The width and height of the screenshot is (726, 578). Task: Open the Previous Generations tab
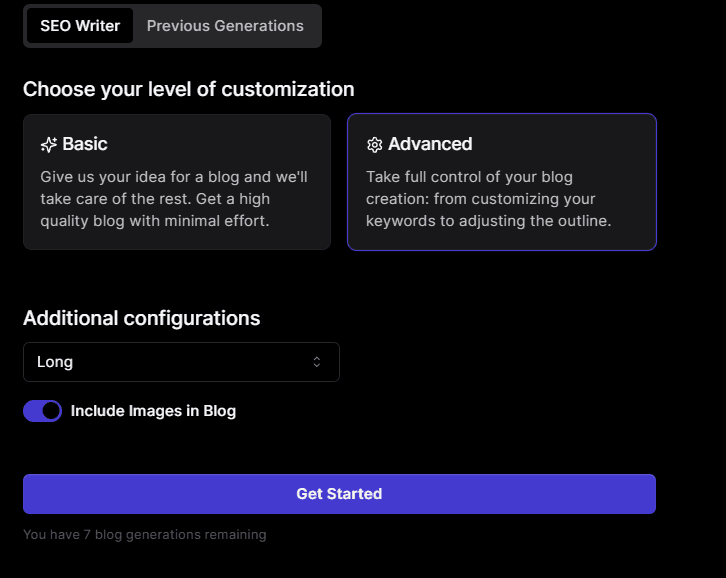[x=225, y=26]
